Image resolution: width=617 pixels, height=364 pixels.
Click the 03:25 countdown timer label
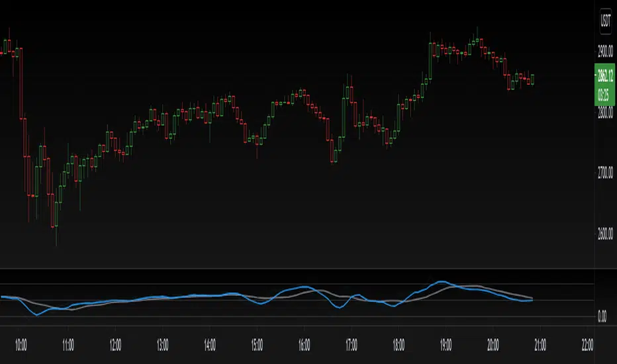[x=603, y=95]
